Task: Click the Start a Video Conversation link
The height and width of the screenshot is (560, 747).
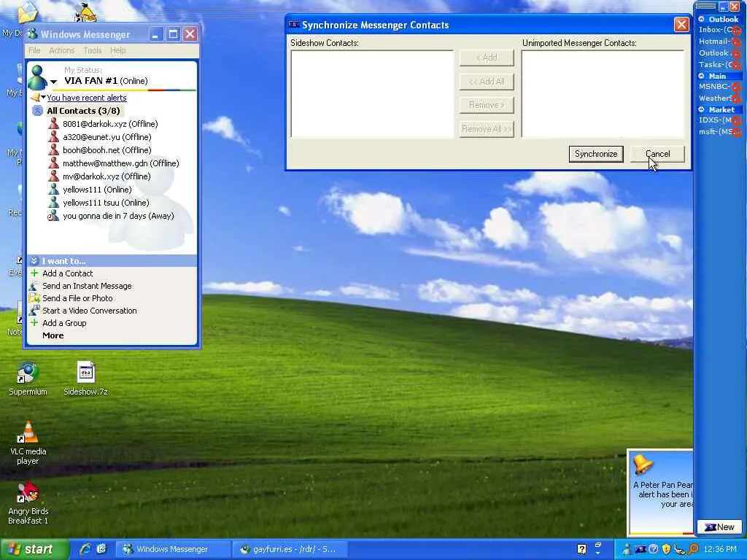Action: click(x=89, y=311)
